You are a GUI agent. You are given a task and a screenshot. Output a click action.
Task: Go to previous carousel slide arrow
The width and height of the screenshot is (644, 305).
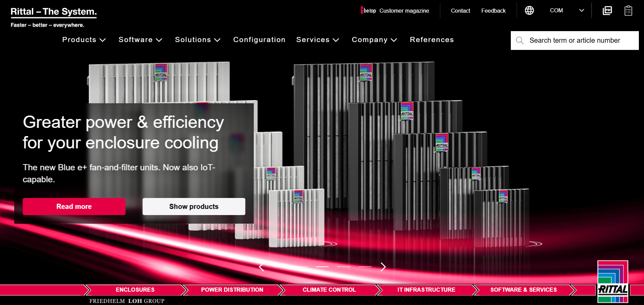[262, 267]
